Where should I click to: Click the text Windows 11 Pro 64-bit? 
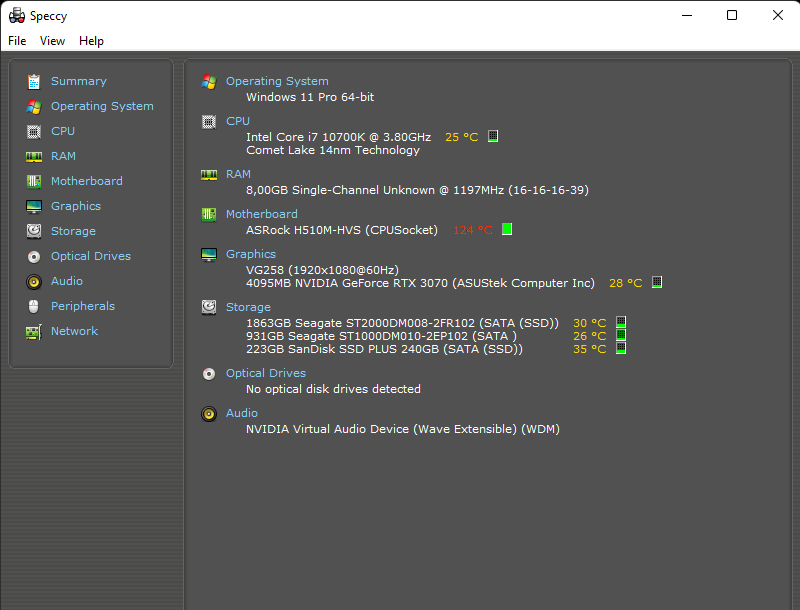(x=310, y=97)
